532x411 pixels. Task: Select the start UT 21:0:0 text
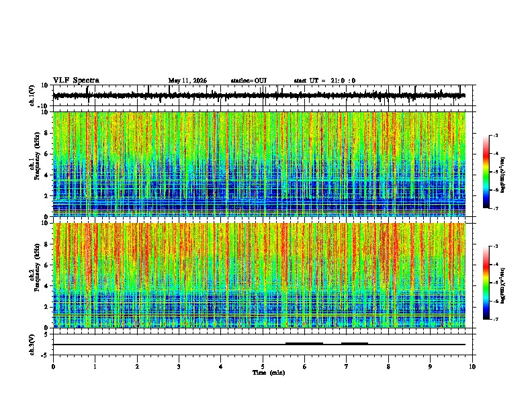pos(324,81)
